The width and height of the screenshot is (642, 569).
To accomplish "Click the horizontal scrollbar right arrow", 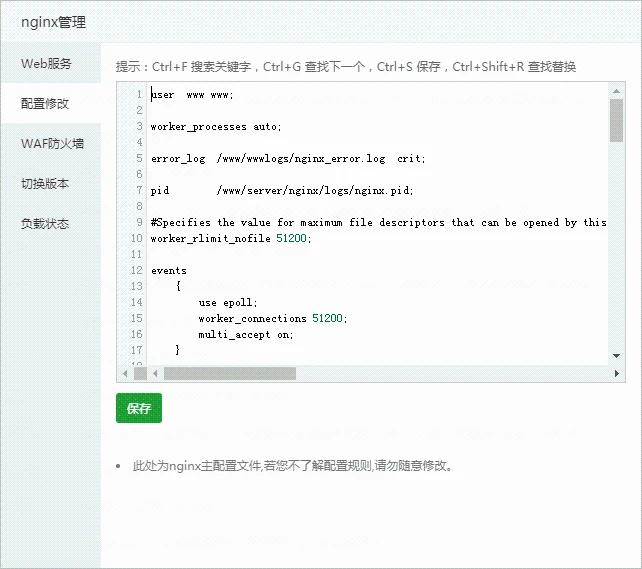I will pos(617,373).
